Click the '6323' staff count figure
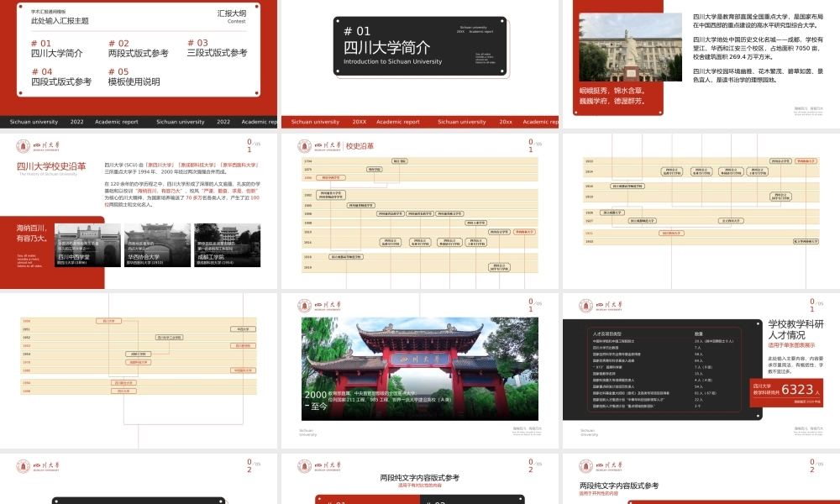Screen dimensions: 840x504 click(797, 390)
